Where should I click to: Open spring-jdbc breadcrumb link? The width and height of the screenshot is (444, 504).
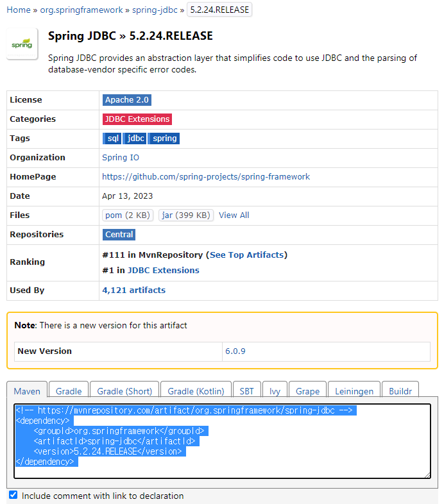155,10
